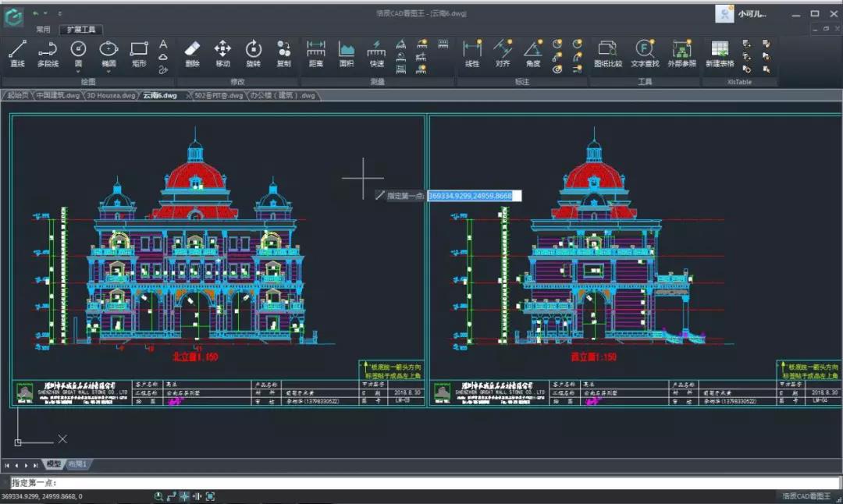Toggle full screen icon in status bar
Screen dimensions: 843x504
(211, 495)
